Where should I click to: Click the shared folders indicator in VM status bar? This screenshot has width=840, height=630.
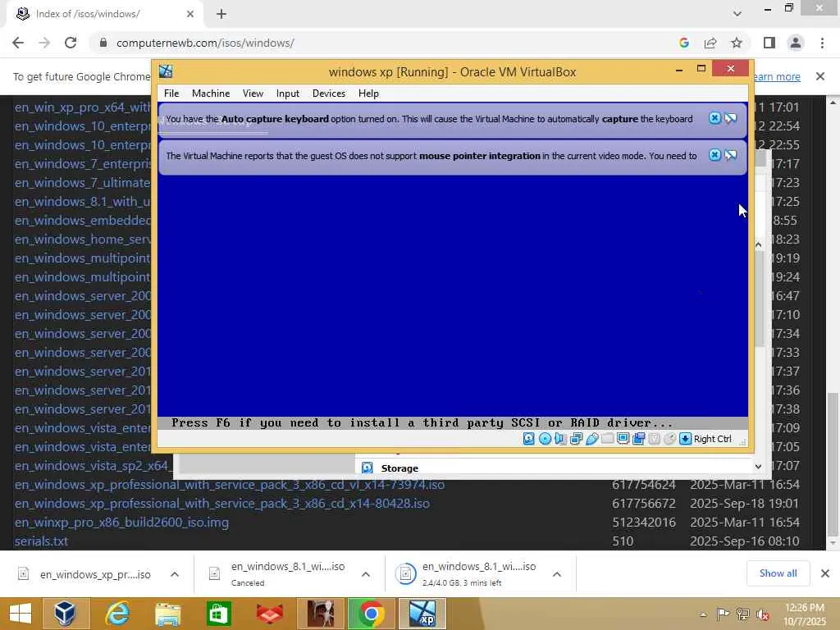tap(607, 439)
